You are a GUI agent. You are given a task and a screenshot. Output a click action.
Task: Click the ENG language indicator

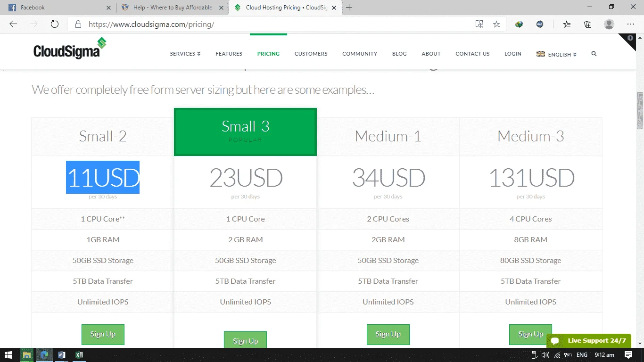(582, 355)
